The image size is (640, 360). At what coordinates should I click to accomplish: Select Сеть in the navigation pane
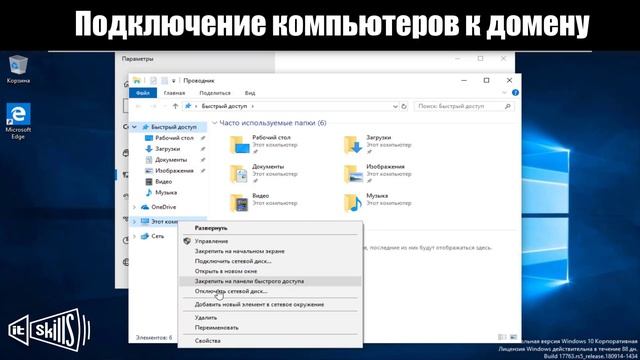157,236
